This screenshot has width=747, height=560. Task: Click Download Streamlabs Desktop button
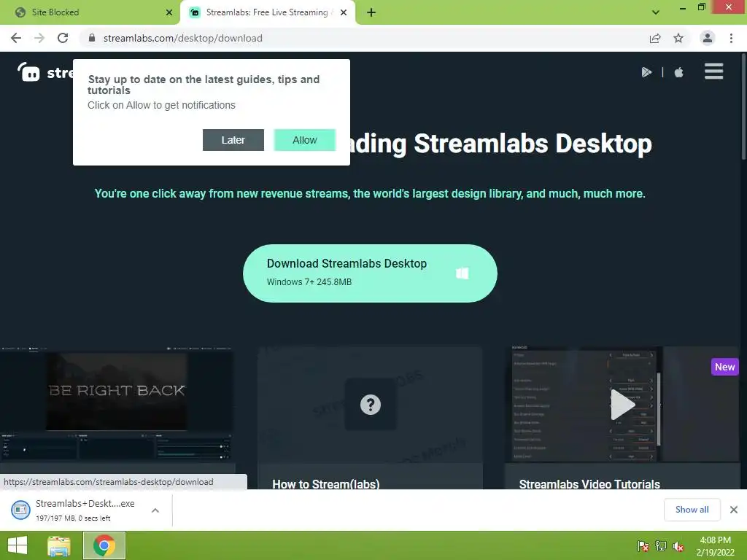[370, 273]
